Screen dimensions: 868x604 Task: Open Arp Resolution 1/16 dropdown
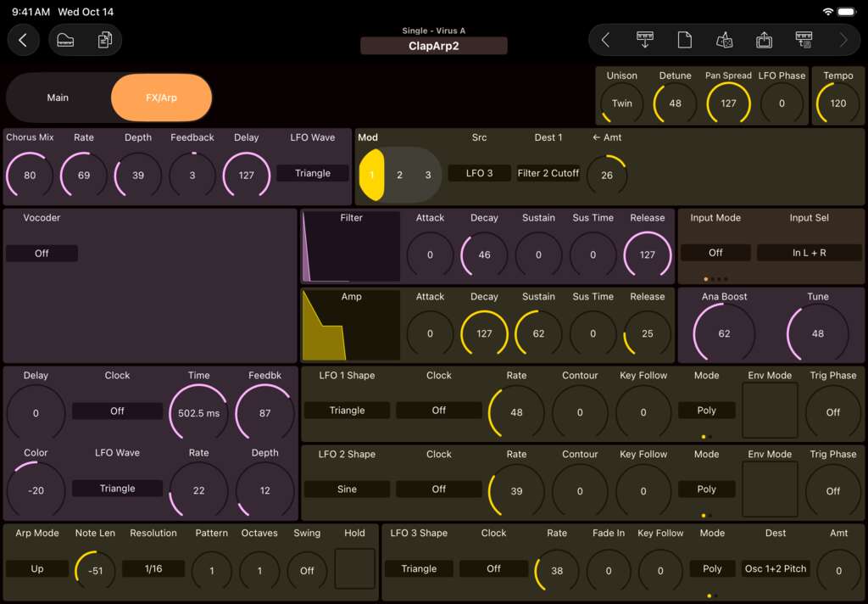click(x=153, y=568)
